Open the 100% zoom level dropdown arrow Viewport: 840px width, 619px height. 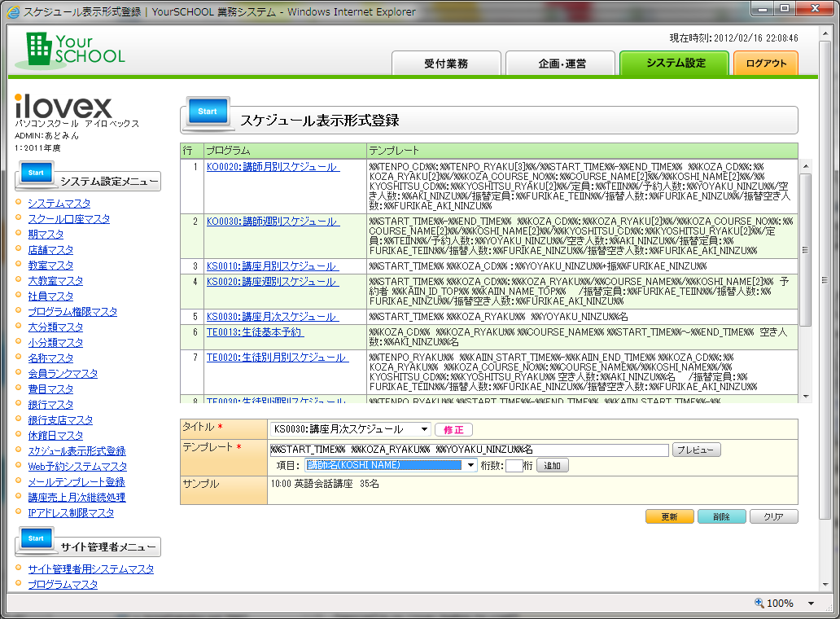click(x=811, y=604)
